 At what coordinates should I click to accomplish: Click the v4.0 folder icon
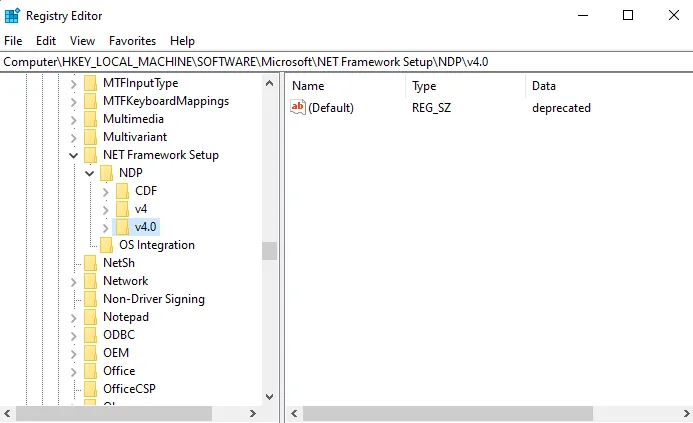tap(122, 227)
